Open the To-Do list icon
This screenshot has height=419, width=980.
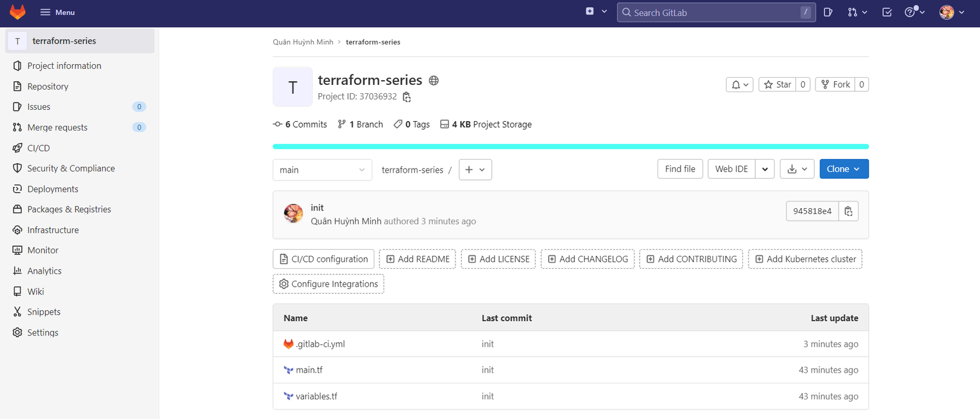click(887, 12)
